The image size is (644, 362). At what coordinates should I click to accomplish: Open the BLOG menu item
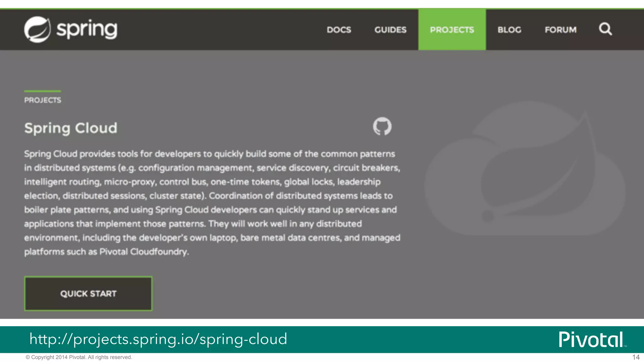pos(509,30)
